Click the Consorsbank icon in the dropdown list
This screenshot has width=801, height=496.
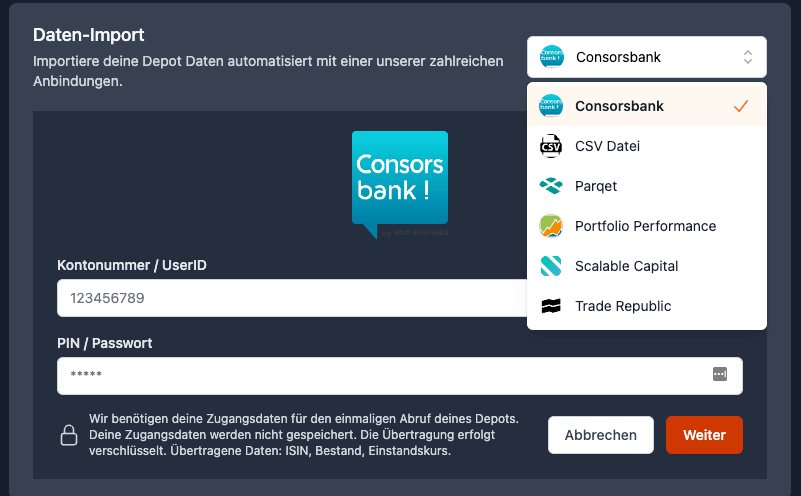(551, 106)
